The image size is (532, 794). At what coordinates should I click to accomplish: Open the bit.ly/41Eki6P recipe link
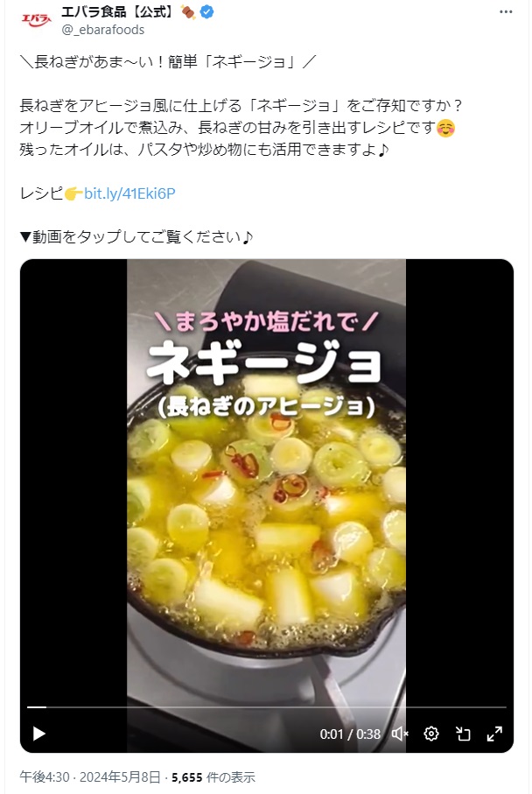click(x=129, y=193)
